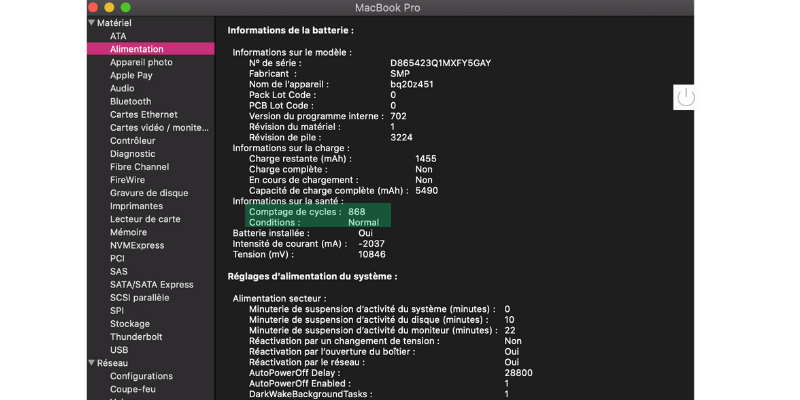Screen dimensions: 800x400
Task: Click the Informations de la batterie heading
Action: tap(291, 31)
